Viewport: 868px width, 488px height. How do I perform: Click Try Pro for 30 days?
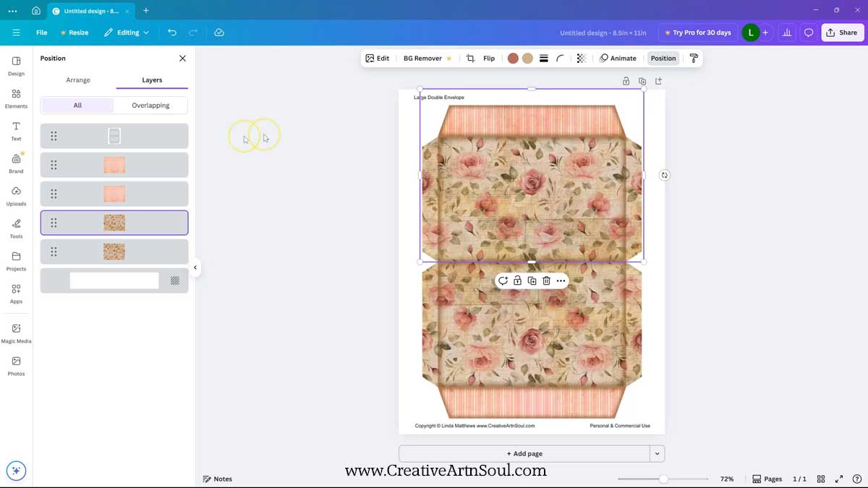point(697,33)
